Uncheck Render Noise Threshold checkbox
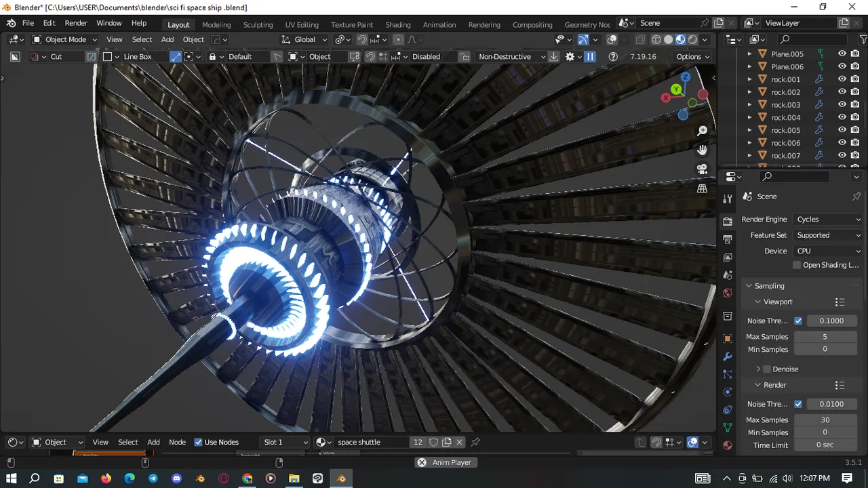868x488 pixels. coord(798,404)
